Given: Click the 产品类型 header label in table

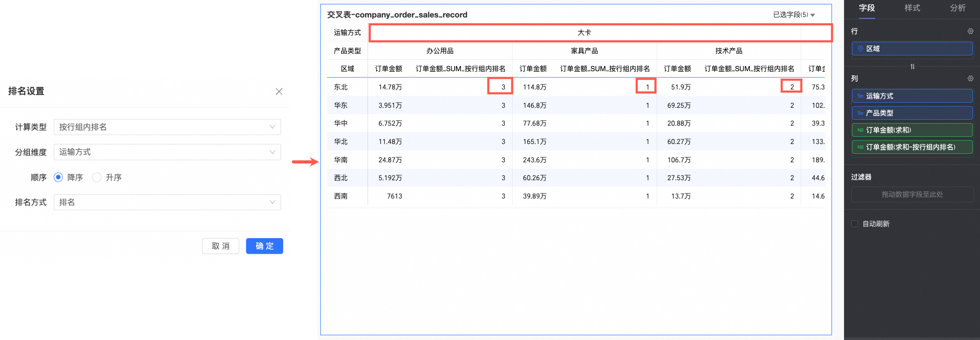Looking at the screenshot, I should (347, 51).
